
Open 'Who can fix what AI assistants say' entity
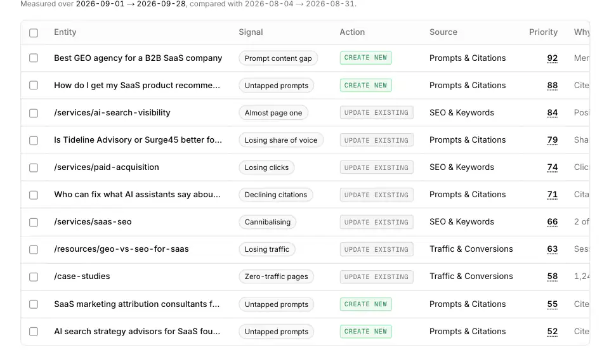coord(137,195)
